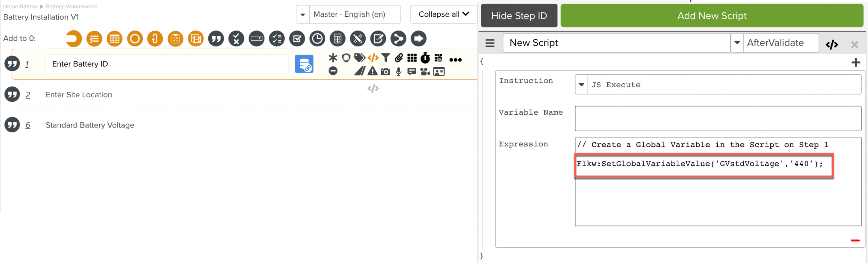Click the JS Execute instruction field
Image resolution: width=868 pixels, height=263 pixels.
coord(724,85)
